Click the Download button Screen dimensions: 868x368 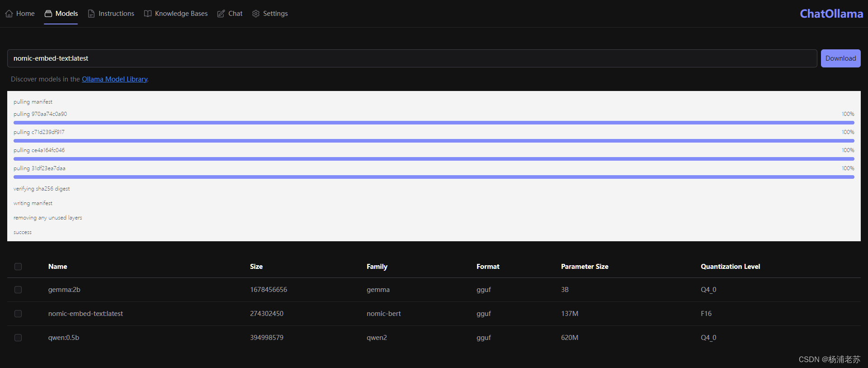point(840,58)
